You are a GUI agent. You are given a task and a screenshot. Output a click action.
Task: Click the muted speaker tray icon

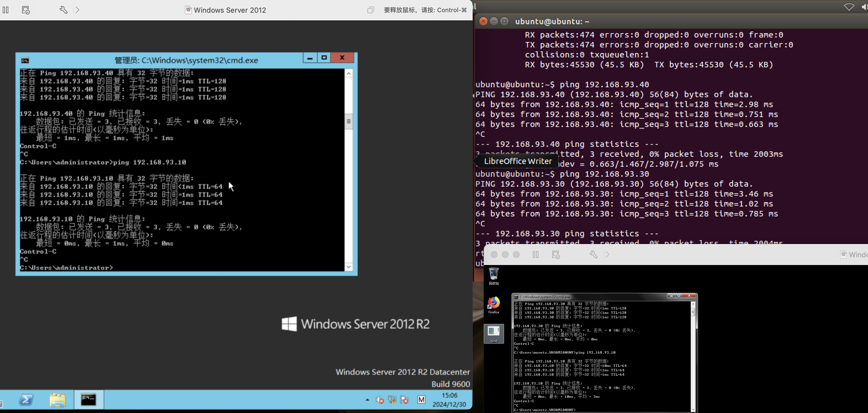(x=380, y=400)
